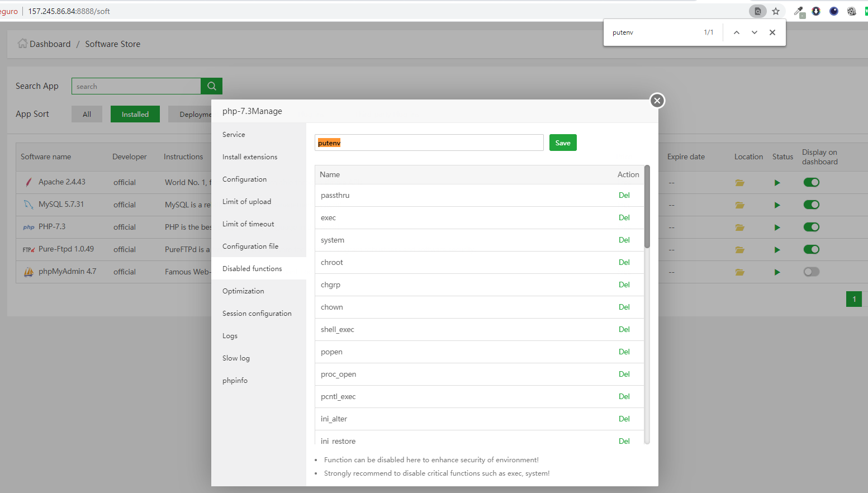Go to the previous find result

[x=737, y=32]
